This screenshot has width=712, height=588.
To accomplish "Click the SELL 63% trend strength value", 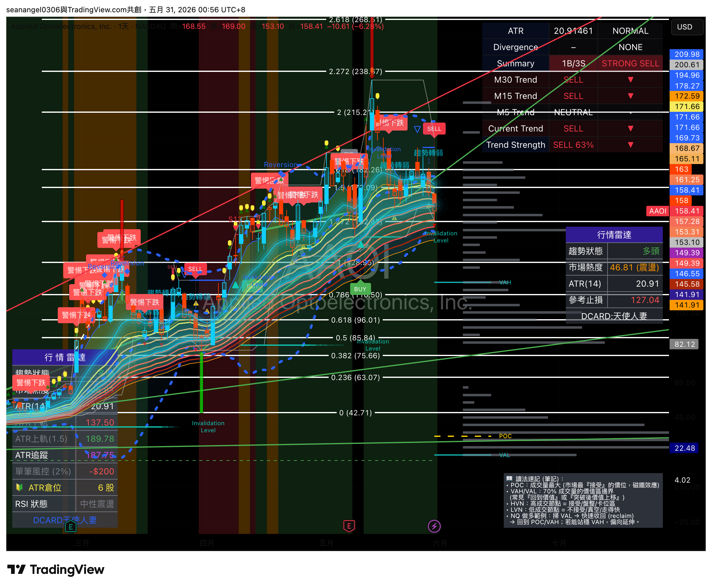I will 573,145.
